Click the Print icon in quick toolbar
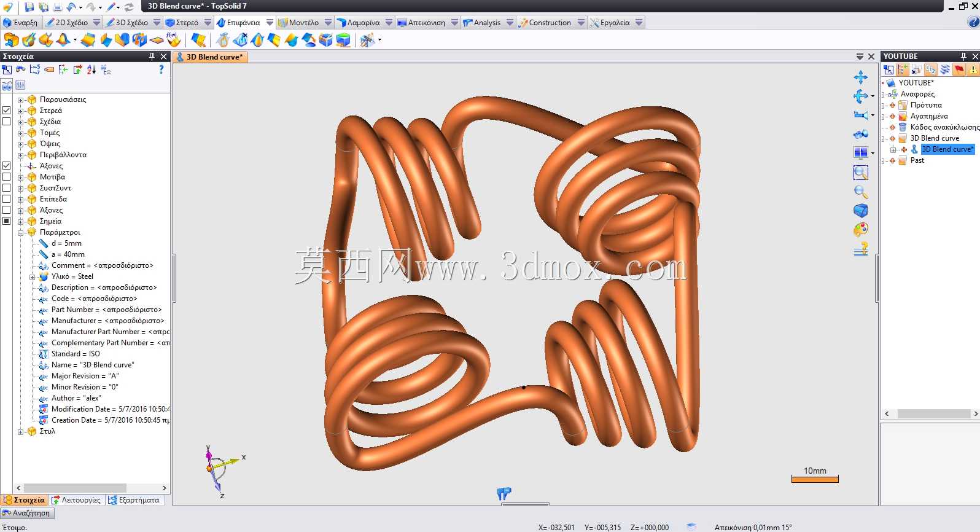The width and height of the screenshot is (980, 532). [x=57, y=7]
